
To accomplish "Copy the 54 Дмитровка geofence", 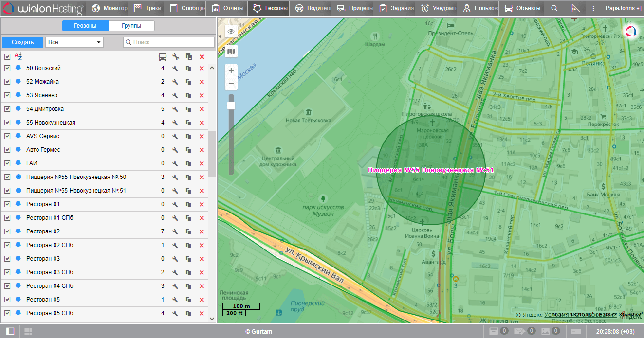I will point(188,109).
